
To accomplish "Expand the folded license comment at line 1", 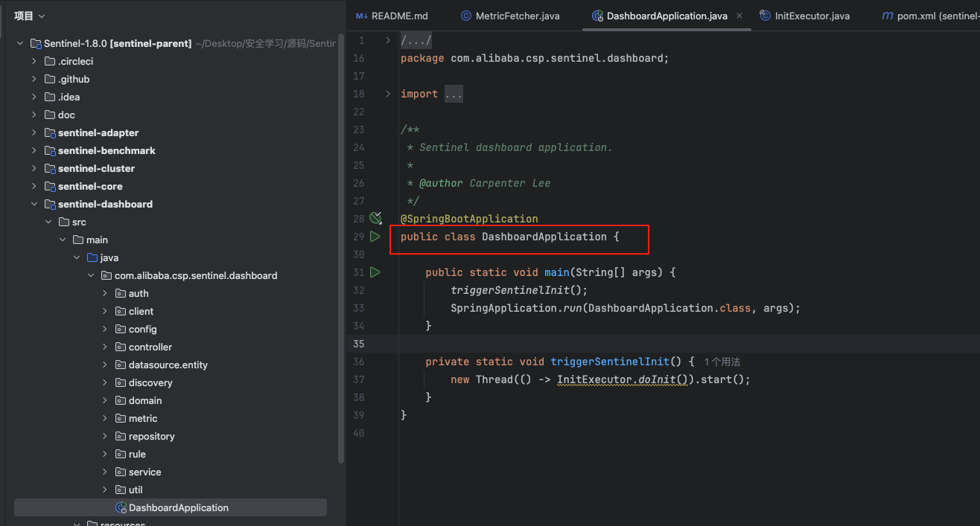I will click(387, 40).
